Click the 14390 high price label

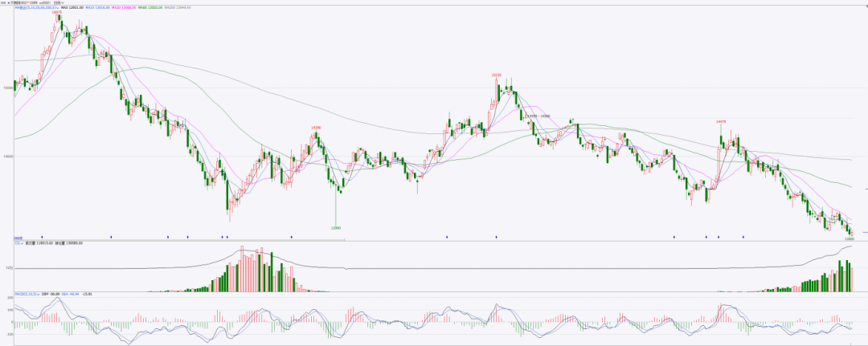317,128
